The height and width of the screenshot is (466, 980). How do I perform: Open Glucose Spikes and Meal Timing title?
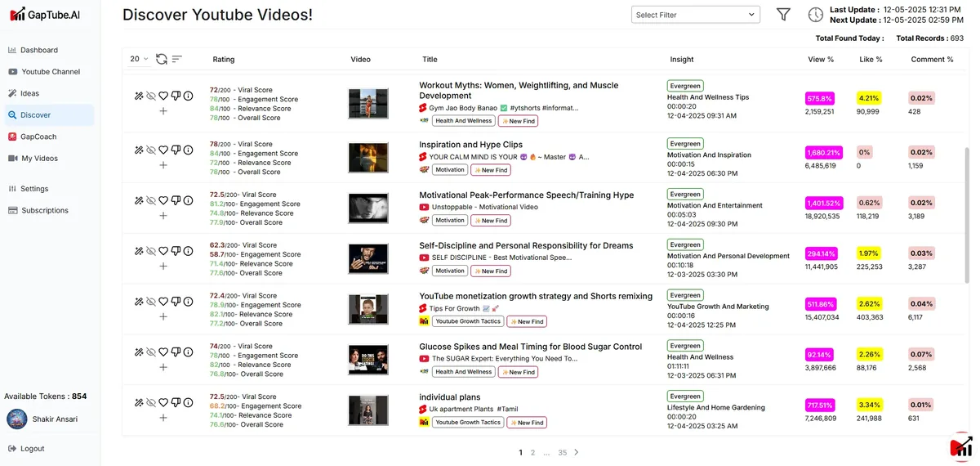pyautogui.click(x=531, y=347)
